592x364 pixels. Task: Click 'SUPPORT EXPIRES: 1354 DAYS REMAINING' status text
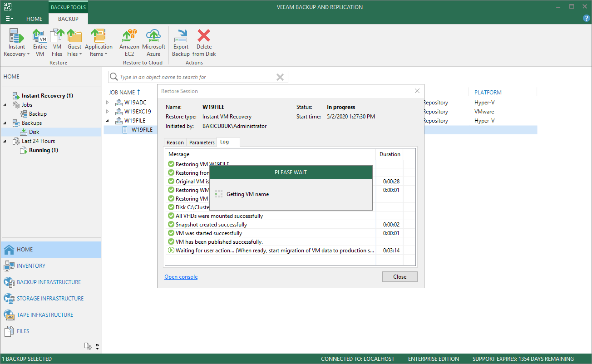click(x=523, y=359)
